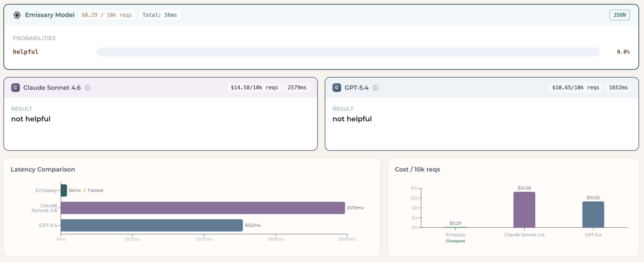
Task: Open the info icon beside GPT-5.4
Action: point(376,88)
